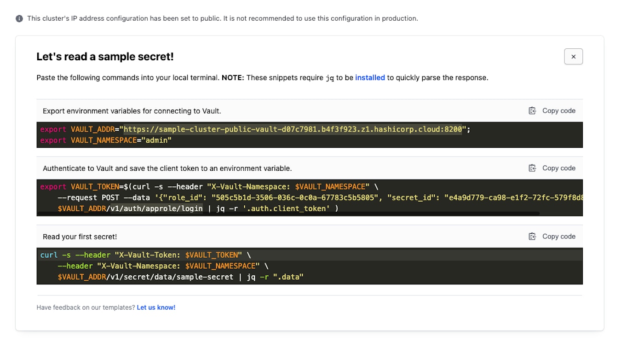Click the info icon beside the public IP warning
The width and height of the screenshot is (644, 341).
pos(19,19)
